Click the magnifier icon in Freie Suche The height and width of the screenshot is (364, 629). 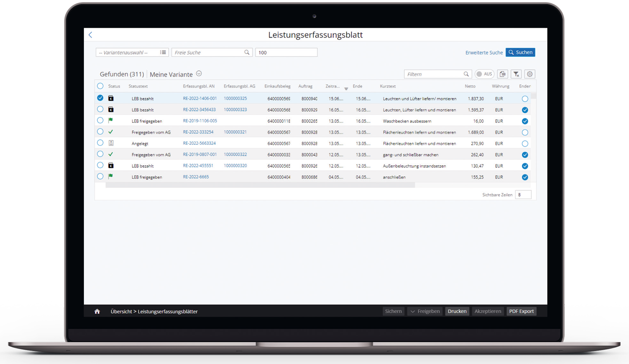tap(247, 52)
